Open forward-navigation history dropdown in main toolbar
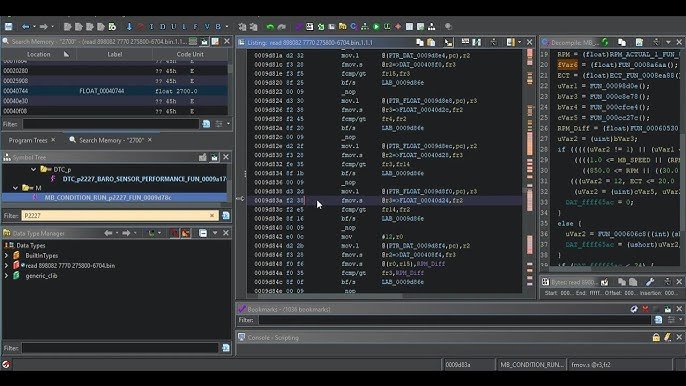 52,27
